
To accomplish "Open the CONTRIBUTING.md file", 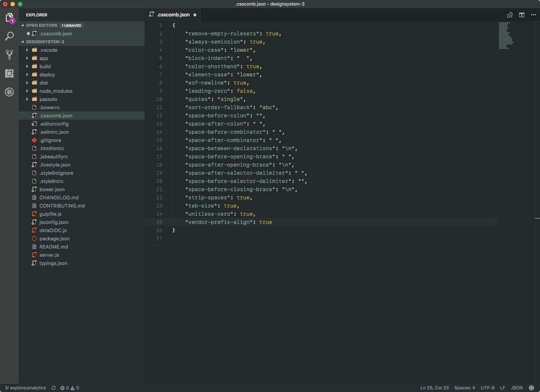I will click(x=82, y=206).
